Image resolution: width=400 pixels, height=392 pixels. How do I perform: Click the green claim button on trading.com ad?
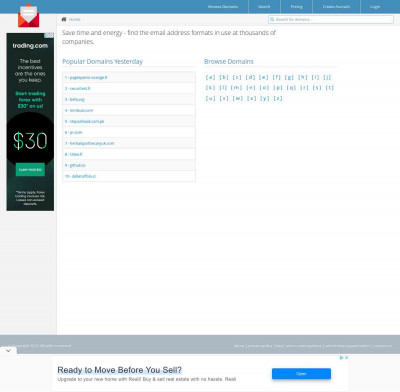click(30, 170)
